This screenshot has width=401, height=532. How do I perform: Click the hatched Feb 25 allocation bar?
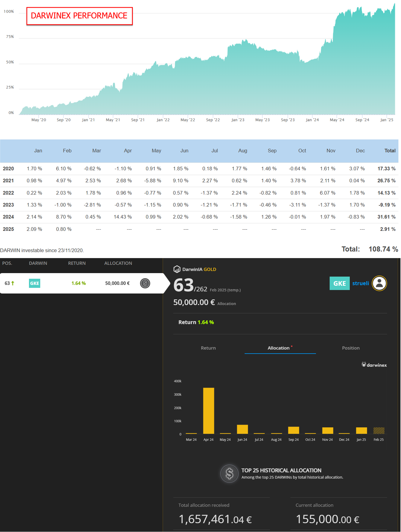[379, 431]
